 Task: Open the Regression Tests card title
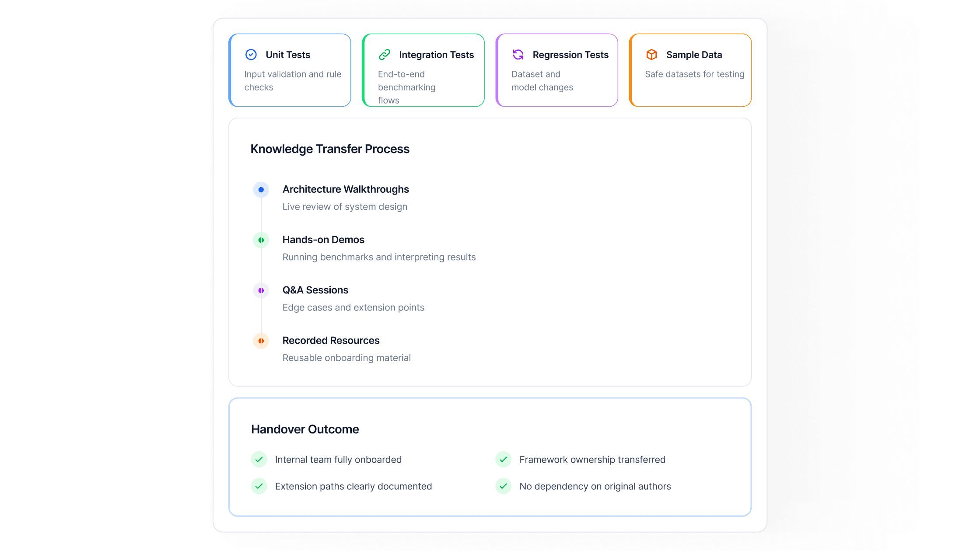pyautogui.click(x=570, y=55)
